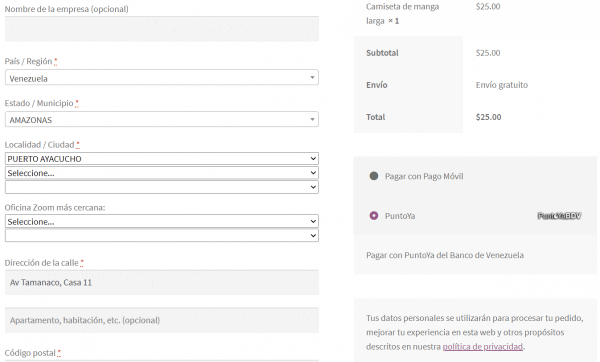The height and width of the screenshot is (362, 600).
Task: Select the PuntoYa payment radio button
Action: (x=374, y=216)
